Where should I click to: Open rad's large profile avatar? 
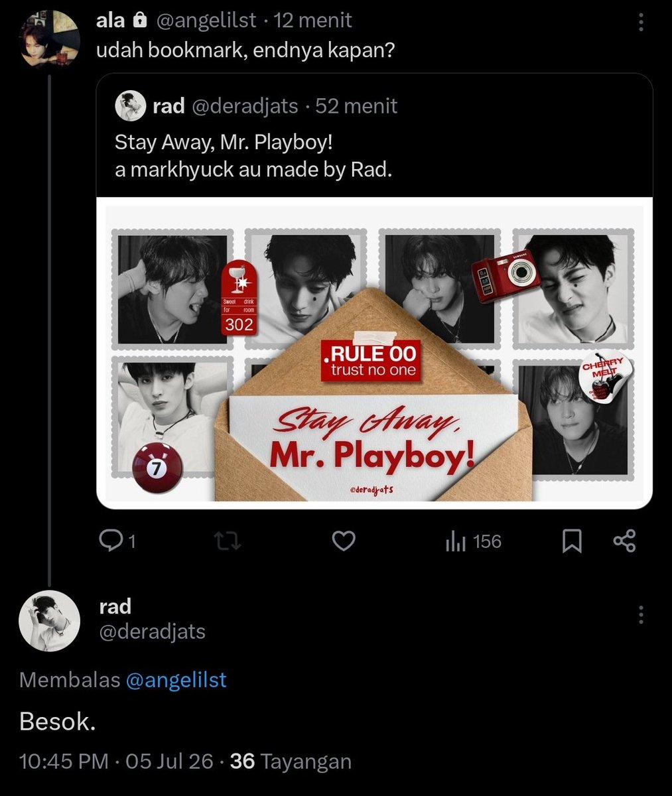[49, 620]
